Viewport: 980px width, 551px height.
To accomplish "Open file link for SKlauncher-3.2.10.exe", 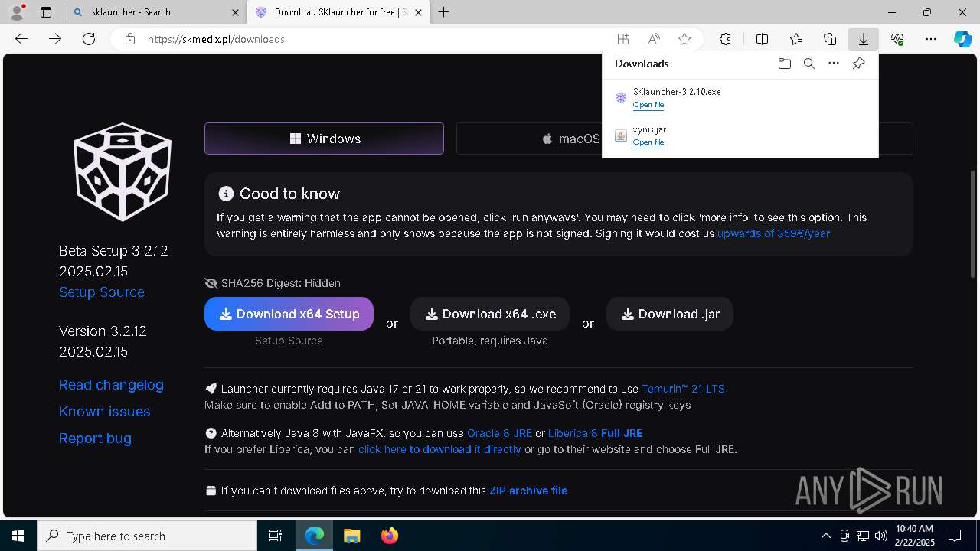I will [x=648, y=105].
